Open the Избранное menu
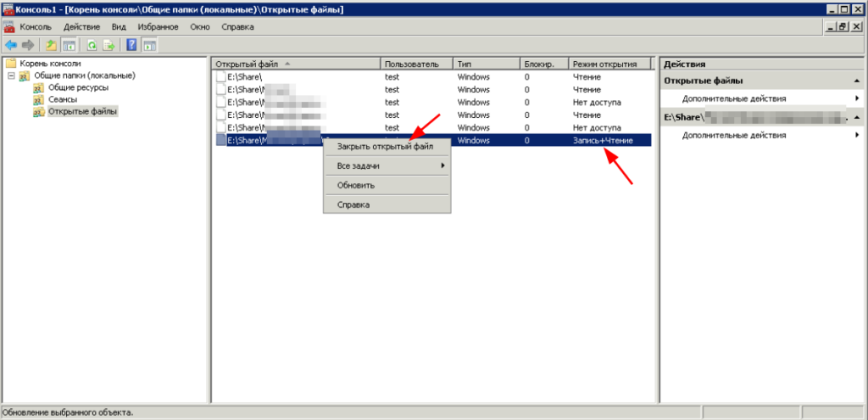 click(159, 26)
